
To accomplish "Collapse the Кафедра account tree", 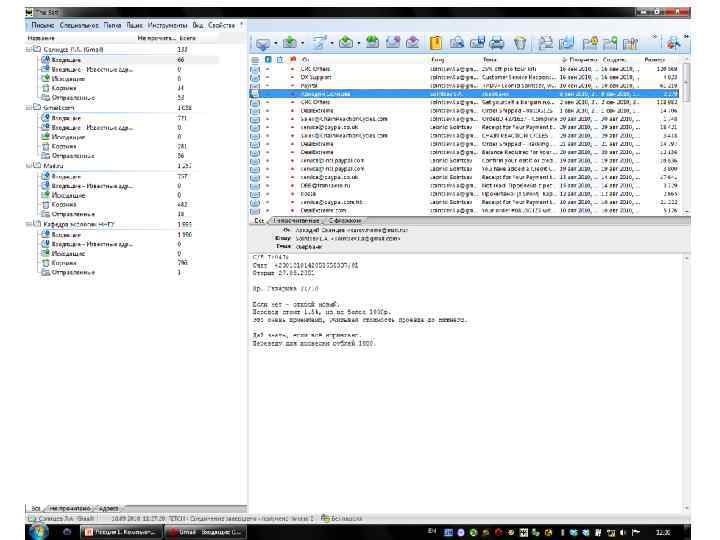I will (x=28, y=225).
